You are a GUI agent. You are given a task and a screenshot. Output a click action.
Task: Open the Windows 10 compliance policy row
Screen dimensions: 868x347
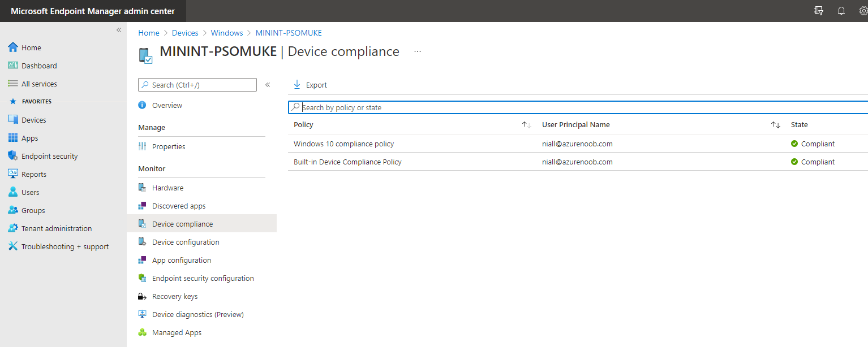[x=578, y=144]
